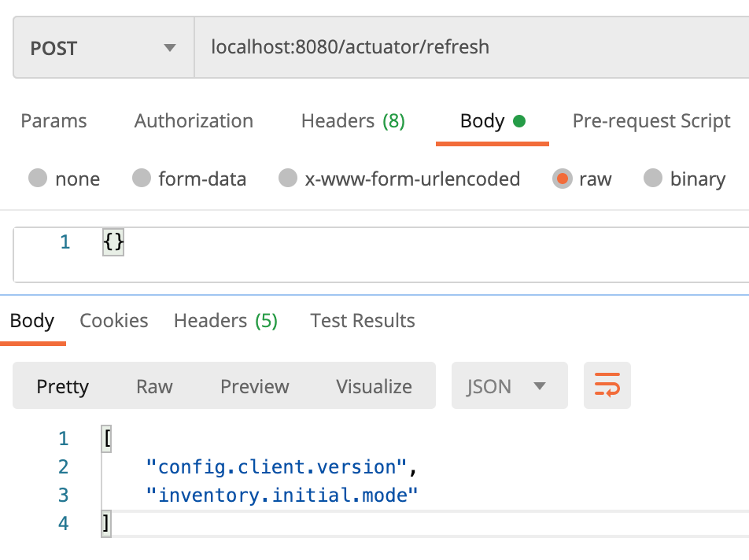
Task: Open the POST method dropdown
Action: (102, 47)
